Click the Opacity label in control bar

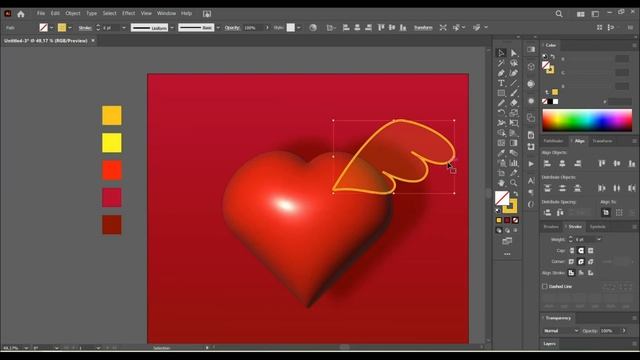point(232,28)
